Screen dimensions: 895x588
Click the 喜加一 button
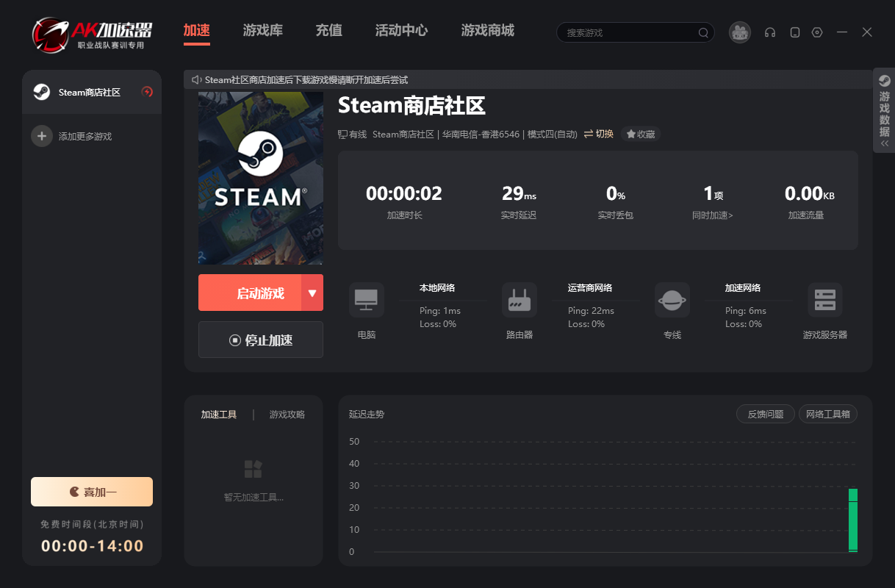click(x=92, y=492)
